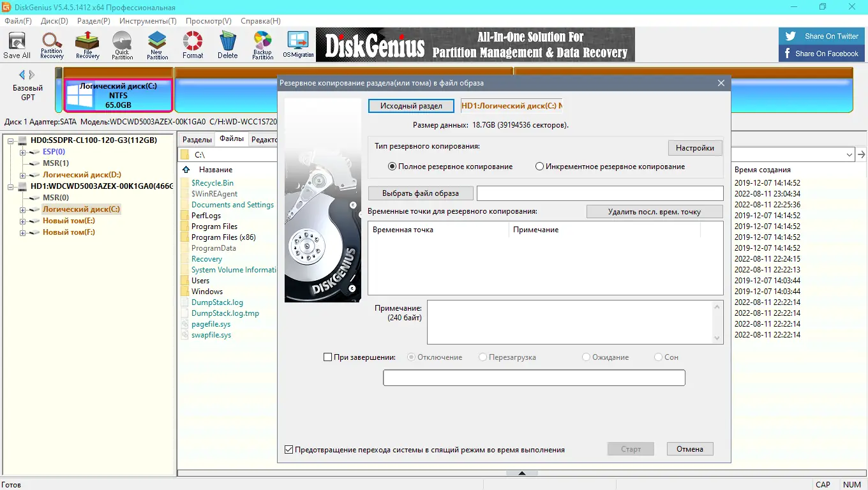Open backup Настройки button
The image size is (868, 490).
[x=695, y=148]
